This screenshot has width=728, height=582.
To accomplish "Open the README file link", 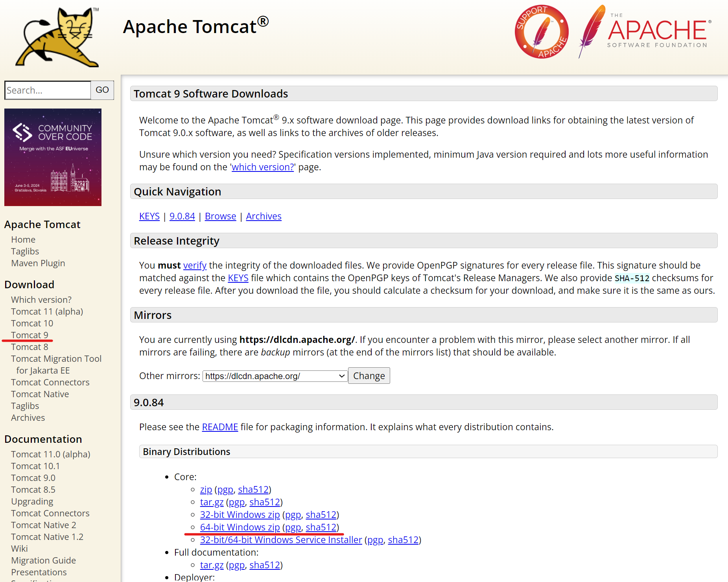I will [220, 427].
